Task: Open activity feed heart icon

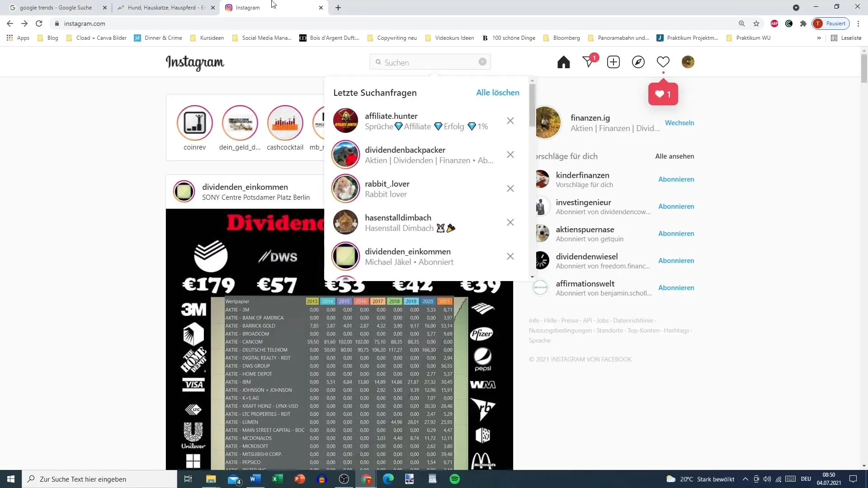Action: click(663, 62)
